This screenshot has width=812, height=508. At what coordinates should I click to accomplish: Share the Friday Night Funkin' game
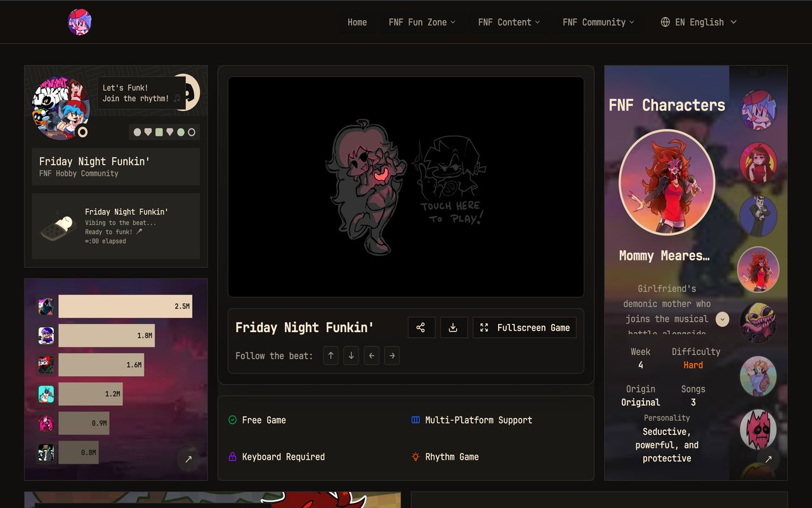coord(421,327)
